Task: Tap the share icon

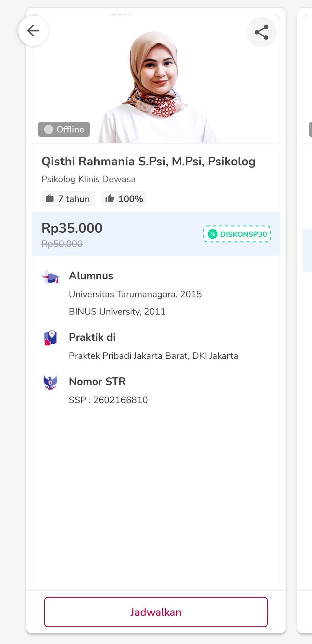Action: (x=261, y=32)
